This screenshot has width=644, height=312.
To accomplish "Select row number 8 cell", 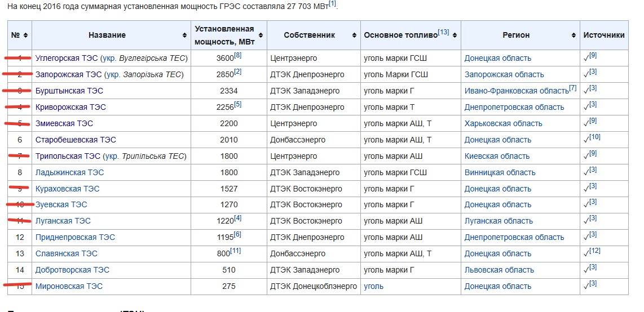I will coord(20,172).
